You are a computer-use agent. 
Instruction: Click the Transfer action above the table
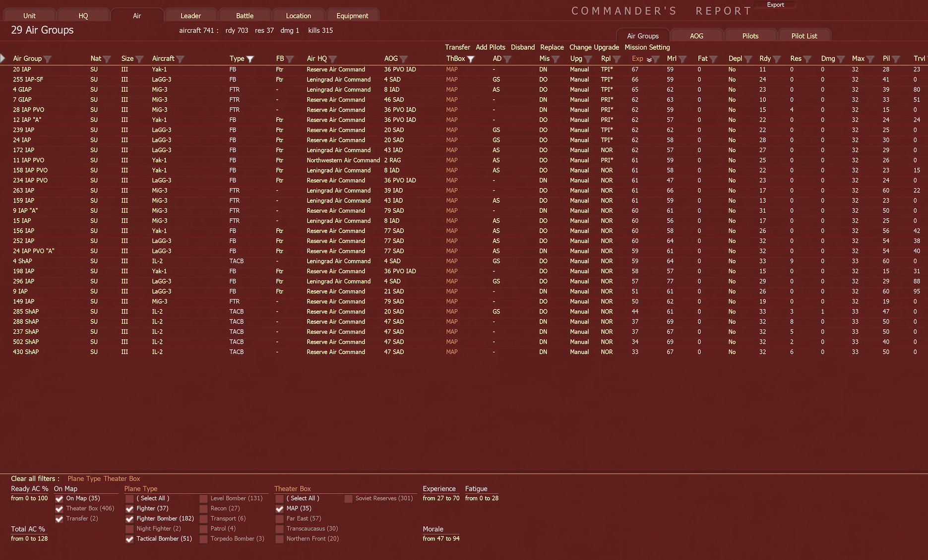coord(457,47)
